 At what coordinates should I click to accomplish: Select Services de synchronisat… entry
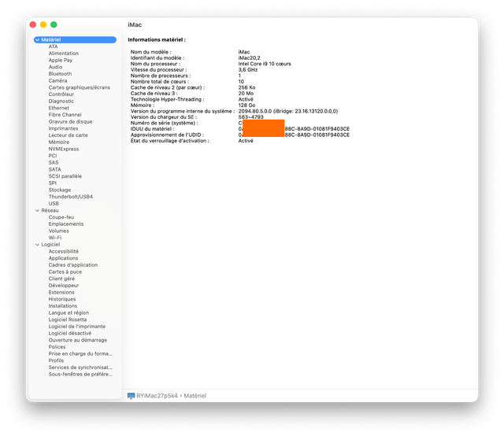coord(80,368)
